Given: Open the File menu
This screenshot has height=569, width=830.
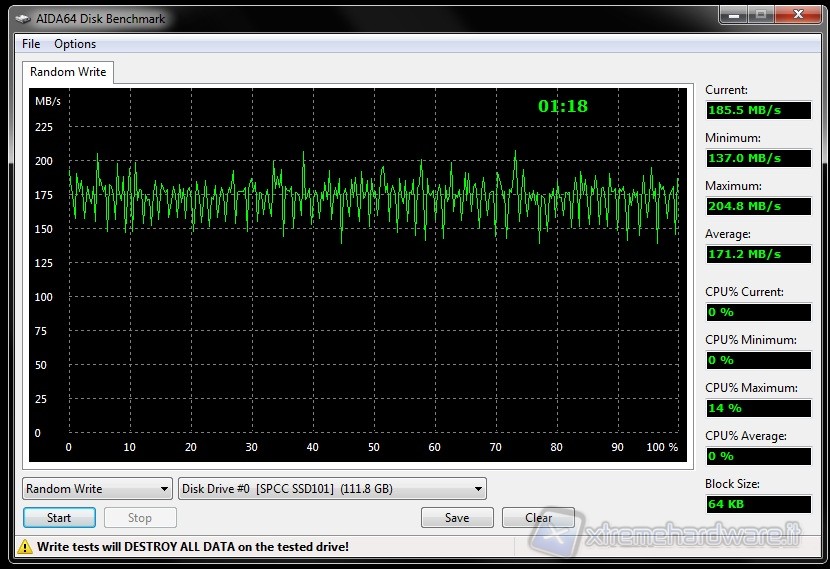Looking at the screenshot, I should coord(31,44).
